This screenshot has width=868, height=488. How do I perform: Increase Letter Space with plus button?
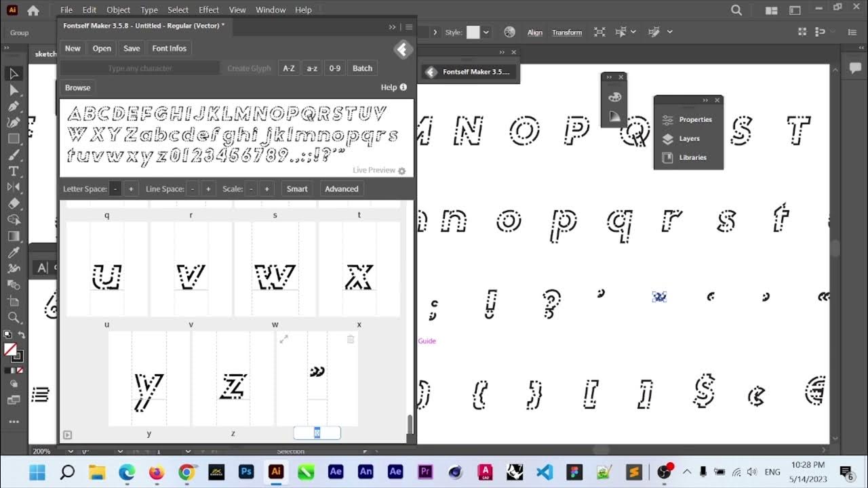coord(131,189)
